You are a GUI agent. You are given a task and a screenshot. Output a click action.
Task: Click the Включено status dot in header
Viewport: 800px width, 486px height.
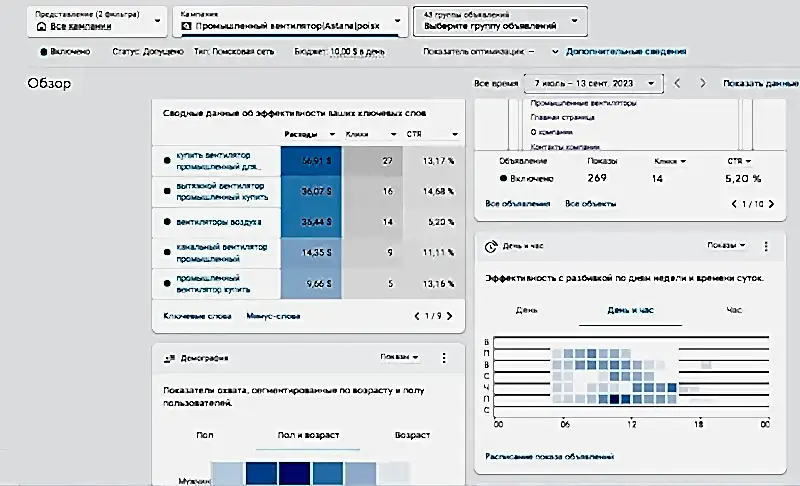[x=44, y=52]
